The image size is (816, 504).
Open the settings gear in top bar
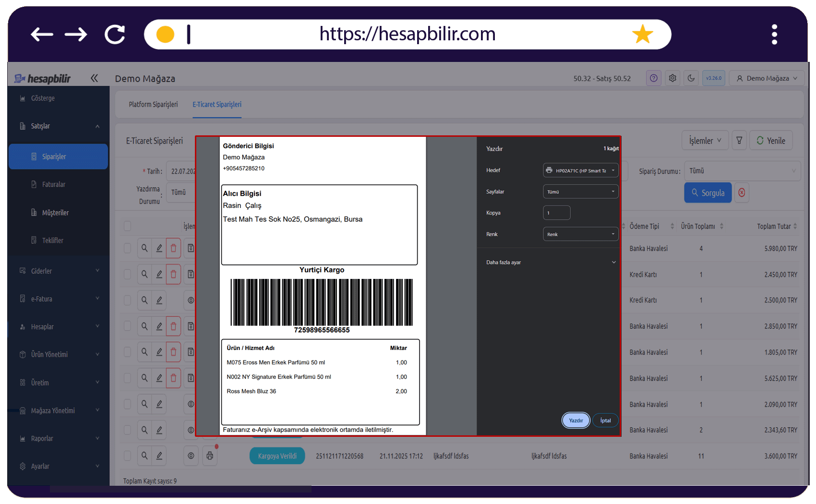(672, 78)
